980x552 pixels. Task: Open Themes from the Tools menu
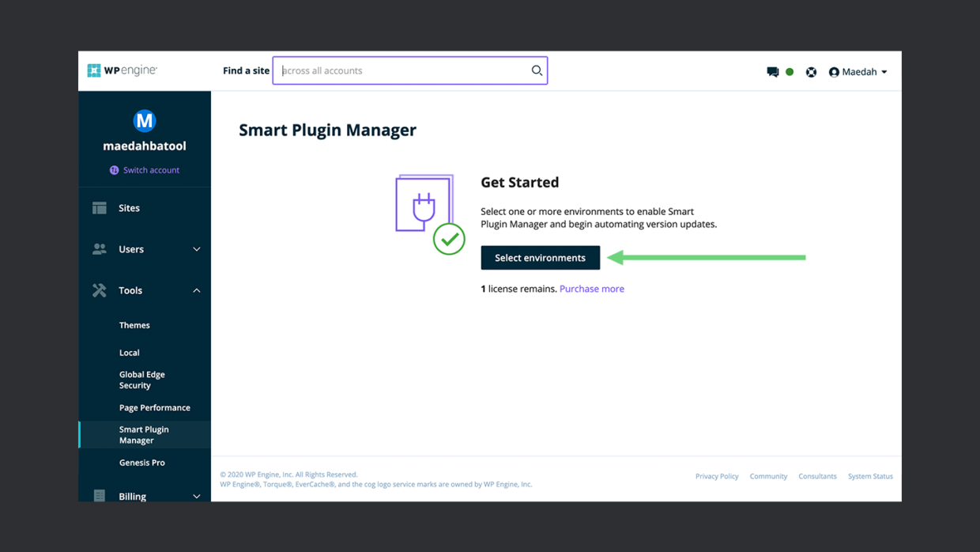[x=134, y=324]
